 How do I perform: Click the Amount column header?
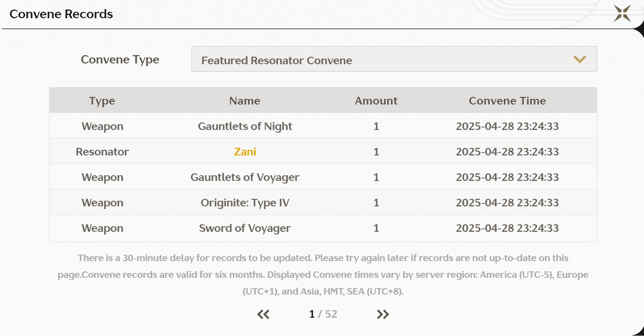tap(376, 101)
